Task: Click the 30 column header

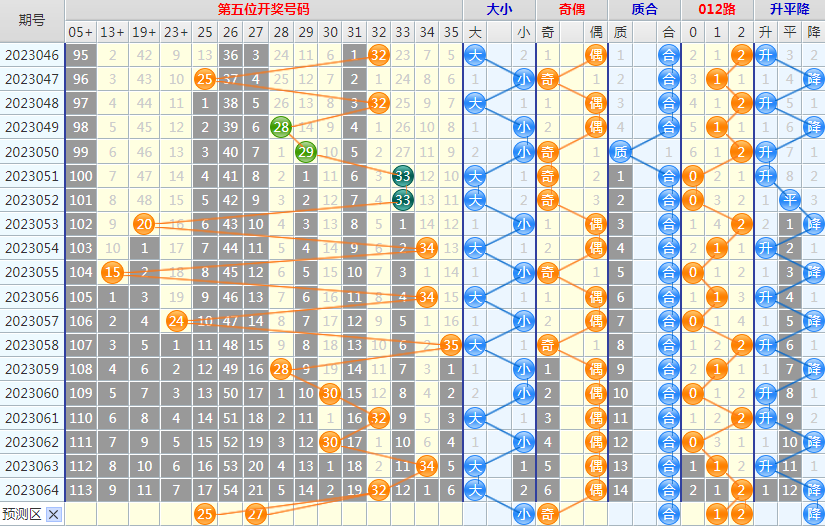Action: (330, 32)
